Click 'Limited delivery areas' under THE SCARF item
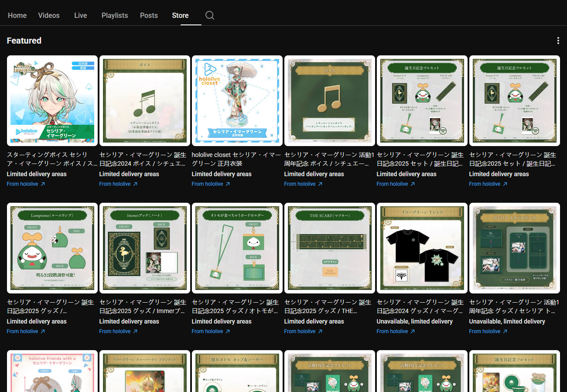 (314, 321)
